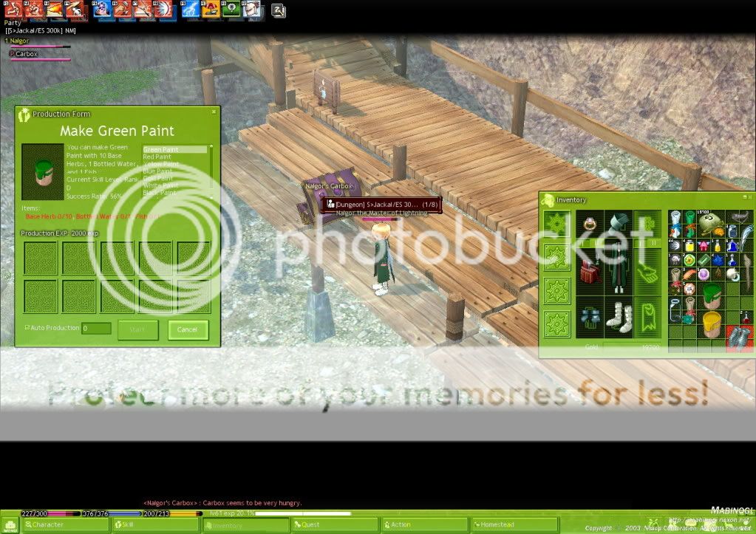Screen dimensions: 756x534
Task: Click the Start production button
Action: 138,329
